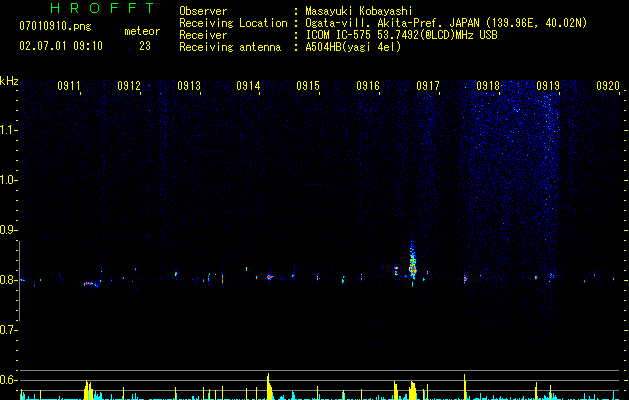Click the ICOM IC-575 receiver text
This screenshot has width=629, height=400.
point(401,35)
